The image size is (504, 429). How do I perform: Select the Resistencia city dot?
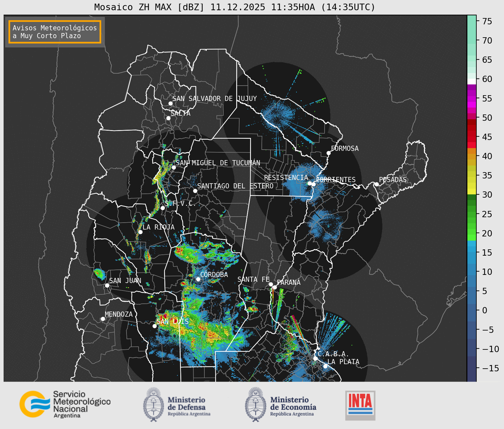coord(310,183)
